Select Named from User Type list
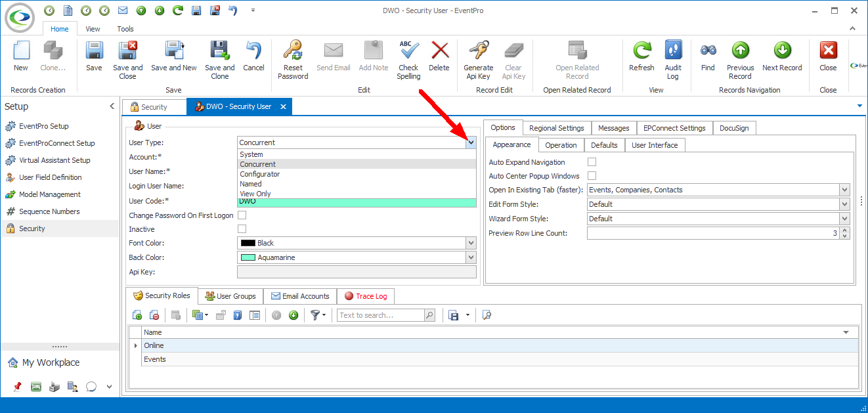 pyautogui.click(x=357, y=184)
